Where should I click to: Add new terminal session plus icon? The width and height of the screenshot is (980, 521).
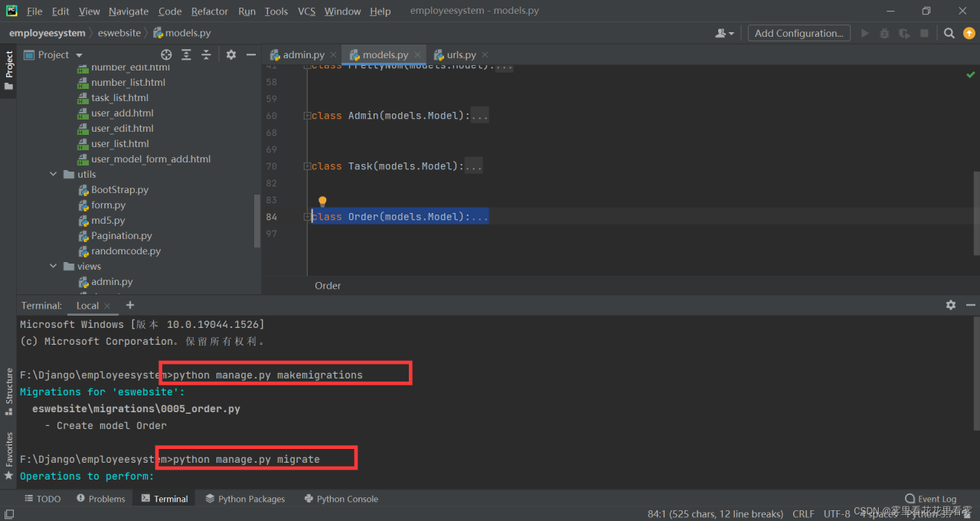coord(129,305)
